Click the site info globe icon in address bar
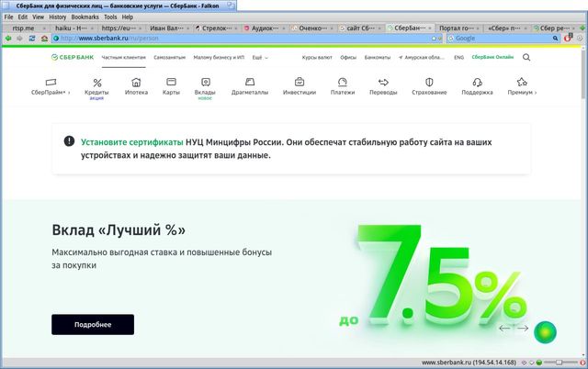Image resolution: width=588 pixels, height=369 pixels. click(x=56, y=39)
